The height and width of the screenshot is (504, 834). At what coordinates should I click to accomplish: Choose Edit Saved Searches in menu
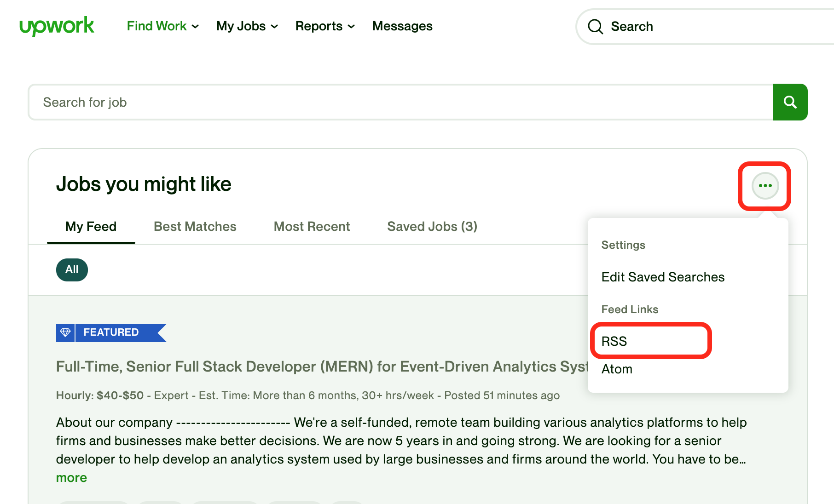click(x=662, y=277)
